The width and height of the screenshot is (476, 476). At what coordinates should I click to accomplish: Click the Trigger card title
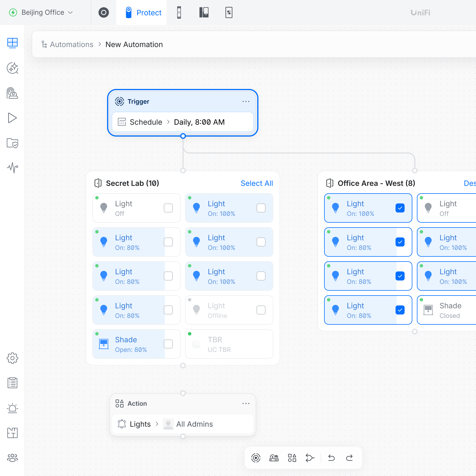(138, 101)
